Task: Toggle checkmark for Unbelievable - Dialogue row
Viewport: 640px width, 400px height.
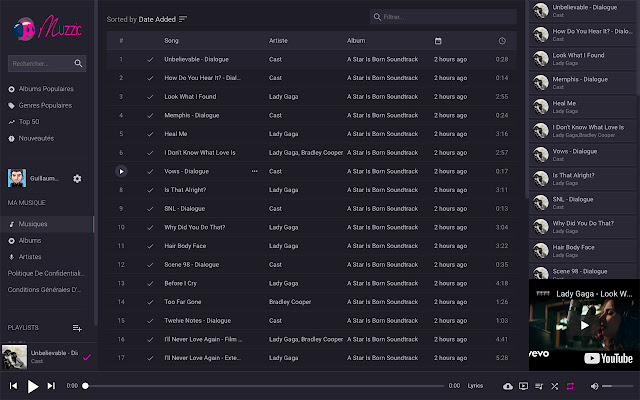Action: coord(150,60)
